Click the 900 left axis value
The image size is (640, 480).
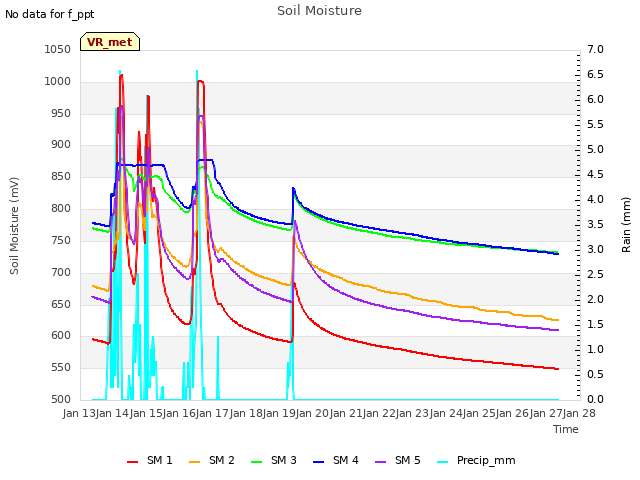pyautogui.click(x=61, y=145)
